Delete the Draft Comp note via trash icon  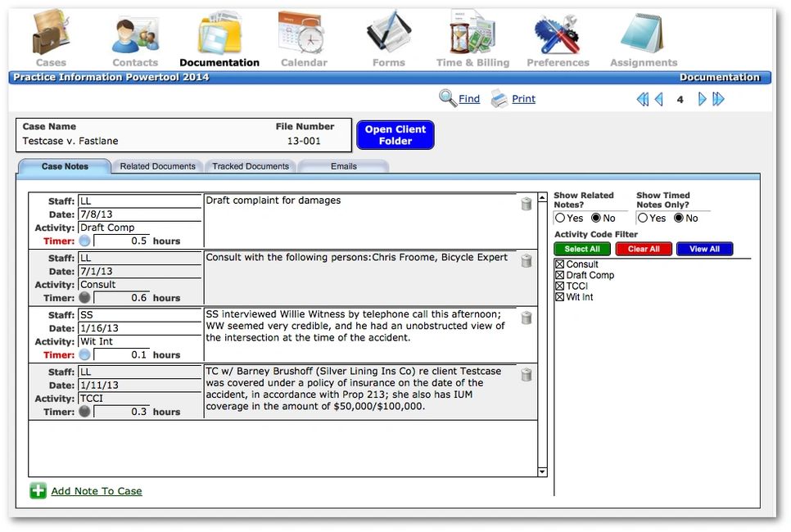point(527,204)
